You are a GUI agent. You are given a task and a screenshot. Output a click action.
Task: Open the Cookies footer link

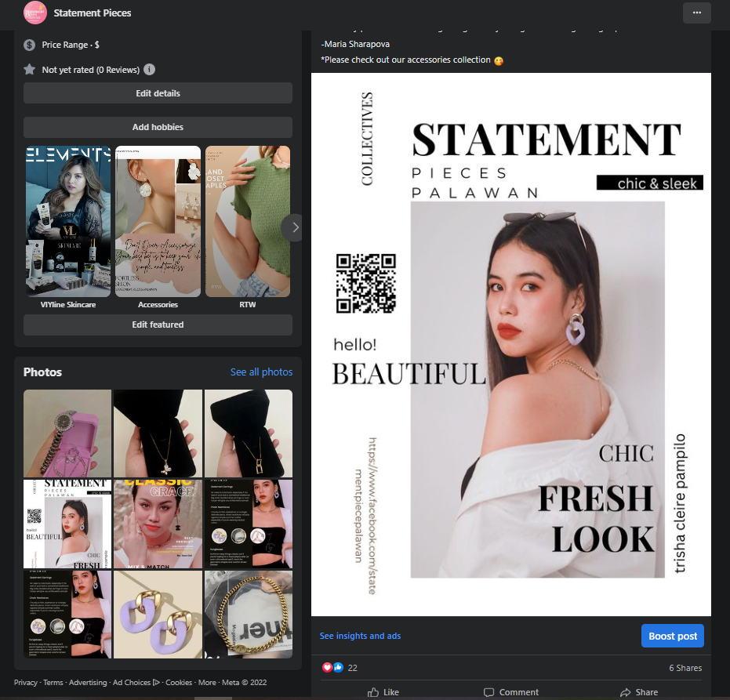[x=179, y=682]
